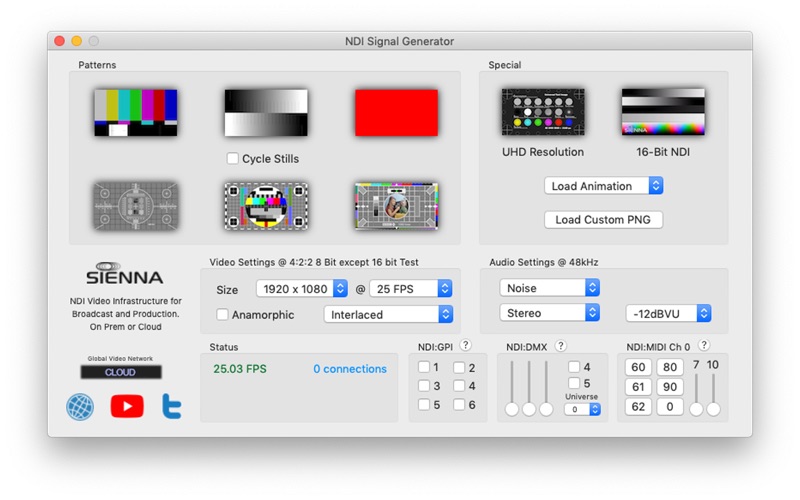The width and height of the screenshot is (800, 500).
Task: Open NDI:GPI help question mark
Action: pos(465,345)
